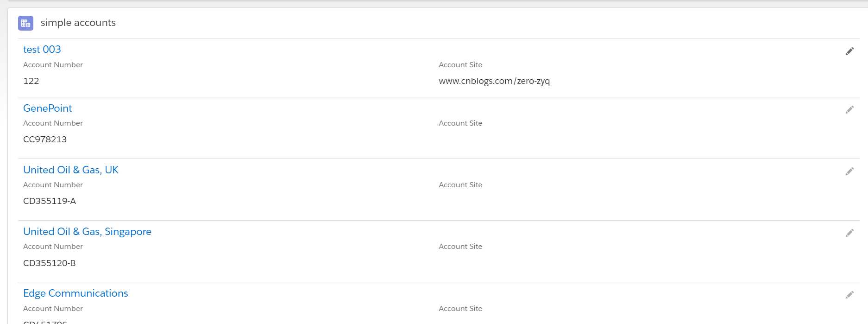Edit the test 003 account via pencil icon
The image size is (868, 324).
tap(849, 51)
